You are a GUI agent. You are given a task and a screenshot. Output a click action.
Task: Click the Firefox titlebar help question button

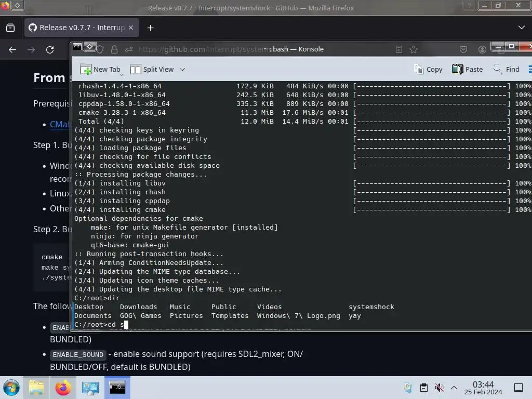[x=470, y=6]
